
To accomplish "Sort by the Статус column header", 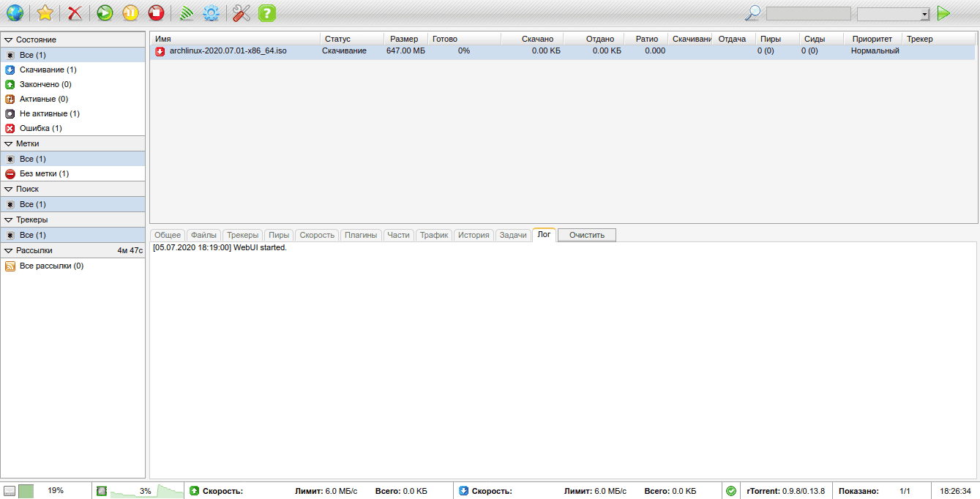I will click(x=352, y=39).
